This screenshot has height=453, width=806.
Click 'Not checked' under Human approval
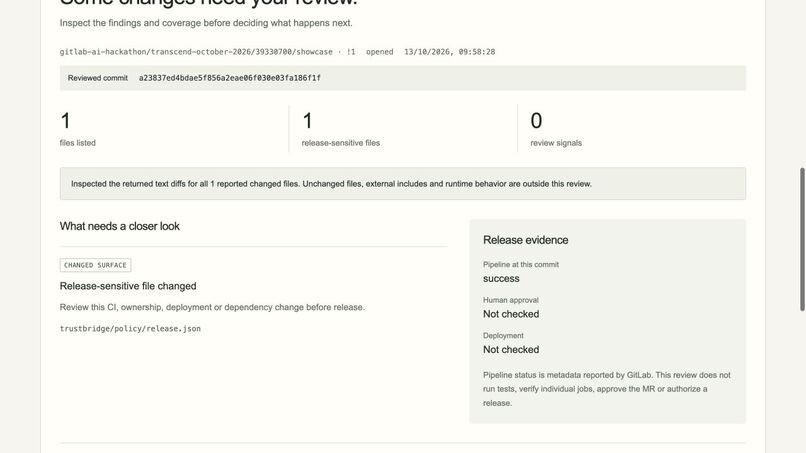[511, 314]
